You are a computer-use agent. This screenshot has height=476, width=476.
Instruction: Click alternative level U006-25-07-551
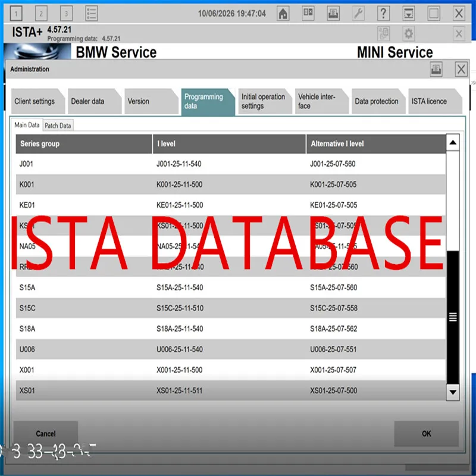click(x=333, y=349)
